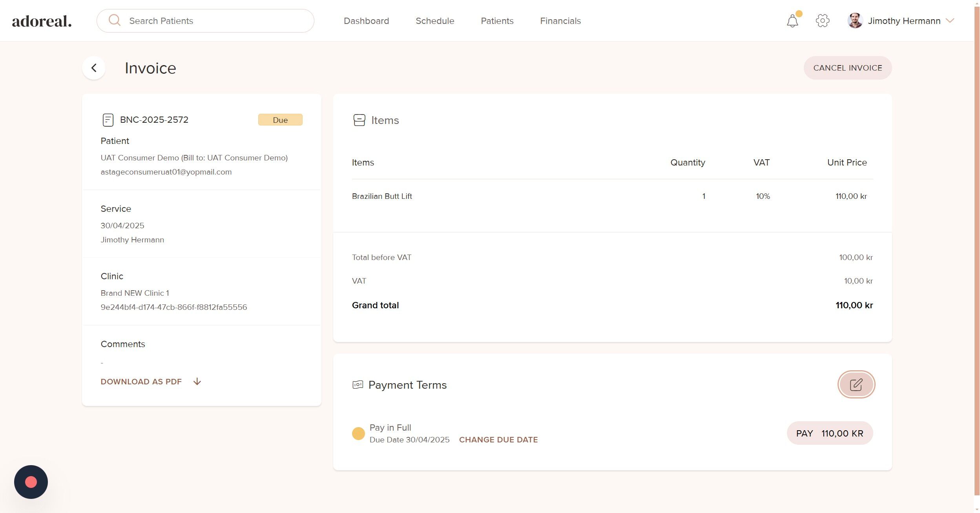The image size is (980, 513).
Task: Click the Payment Terms cash icon
Action: pos(358,385)
